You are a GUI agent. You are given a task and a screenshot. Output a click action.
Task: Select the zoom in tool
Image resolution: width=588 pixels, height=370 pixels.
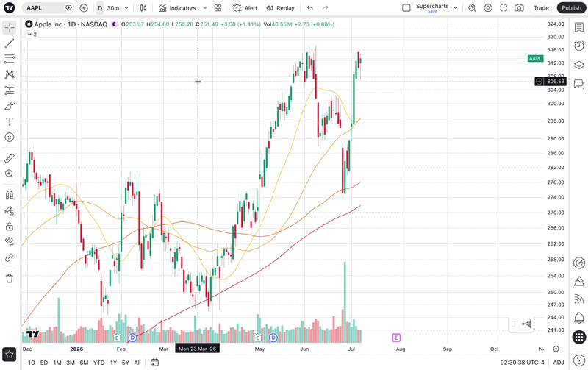click(10, 174)
